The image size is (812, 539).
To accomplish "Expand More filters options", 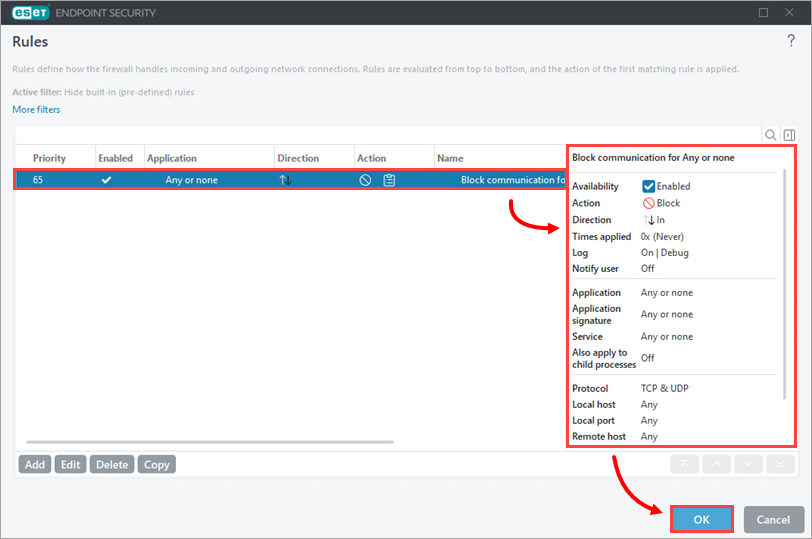I will tap(36, 109).
